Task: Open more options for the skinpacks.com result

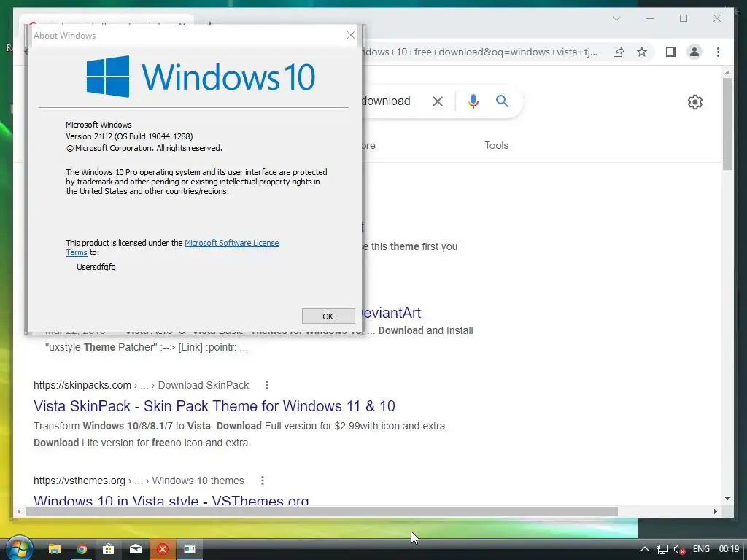Action: 267,385
